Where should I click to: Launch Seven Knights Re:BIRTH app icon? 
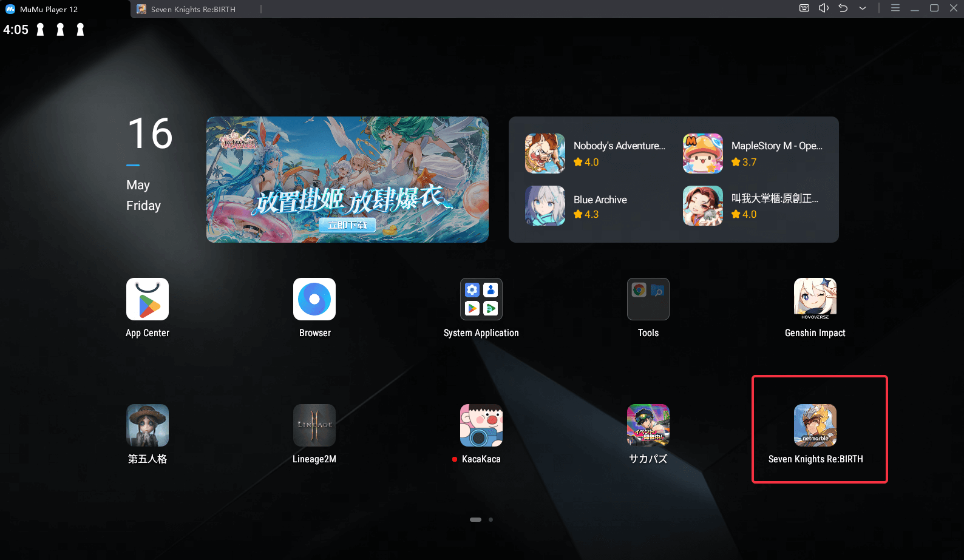pyautogui.click(x=815, y=425)
